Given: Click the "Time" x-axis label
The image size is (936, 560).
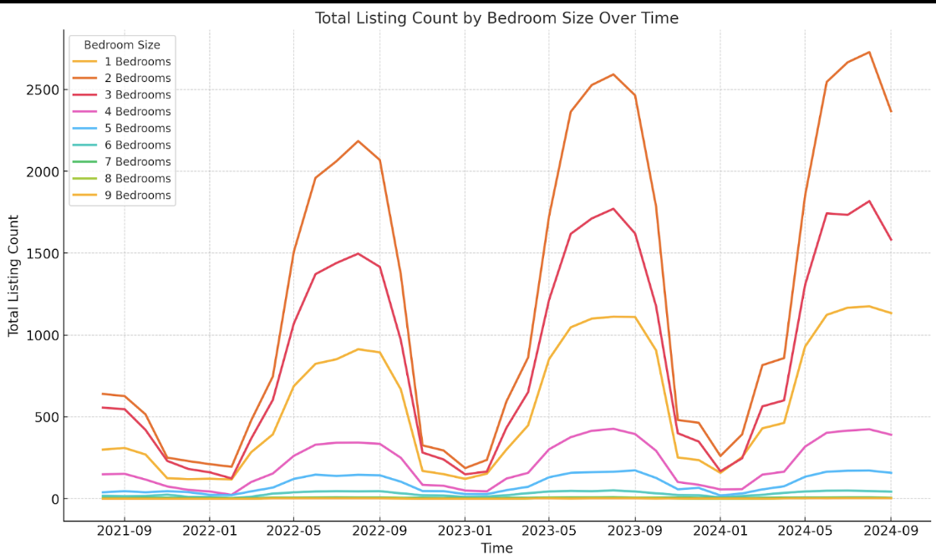Looking at the screenshot, I should pyautogui.click(x=496, y=548).
